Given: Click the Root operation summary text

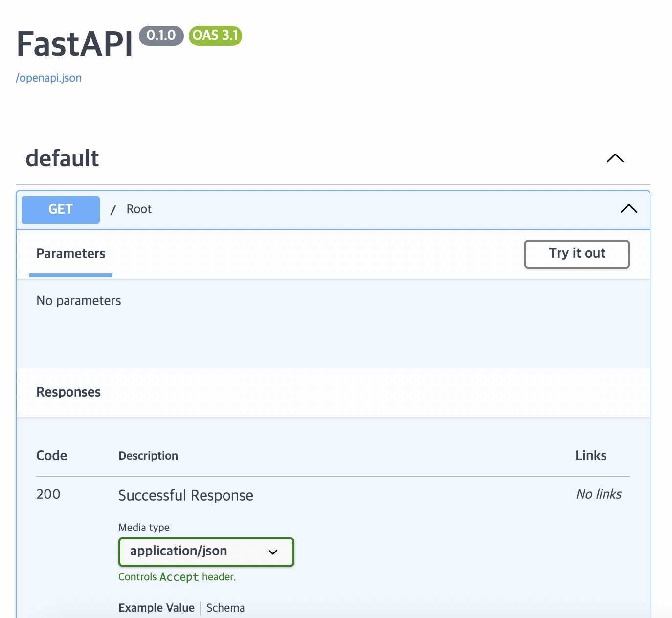Looking at the screenshot, I should click(x=139, y=209).
